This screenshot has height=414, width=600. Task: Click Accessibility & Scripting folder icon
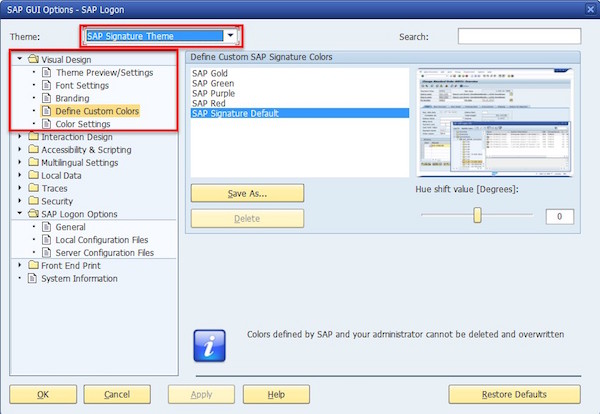pyautogui.click(x=33, y=149)
